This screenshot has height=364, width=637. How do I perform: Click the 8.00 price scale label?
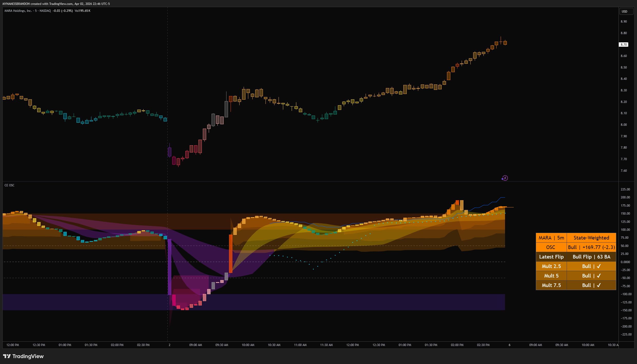pos(624,125)
